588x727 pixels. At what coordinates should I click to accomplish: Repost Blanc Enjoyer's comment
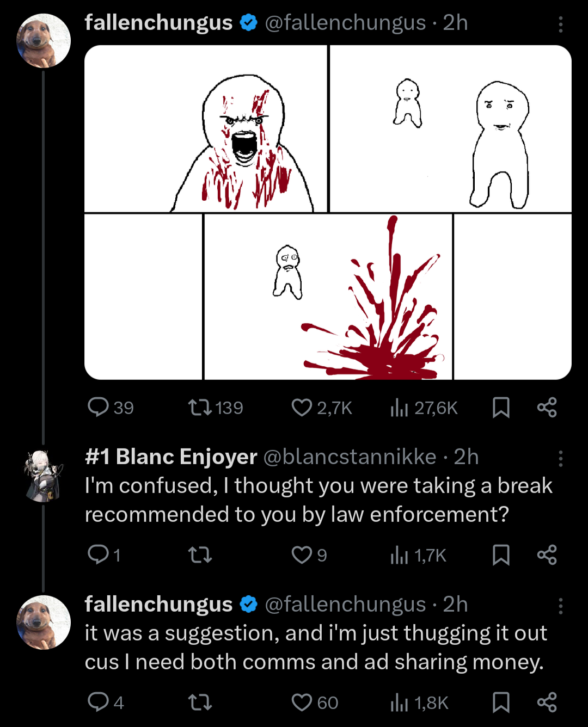(200, 555)
